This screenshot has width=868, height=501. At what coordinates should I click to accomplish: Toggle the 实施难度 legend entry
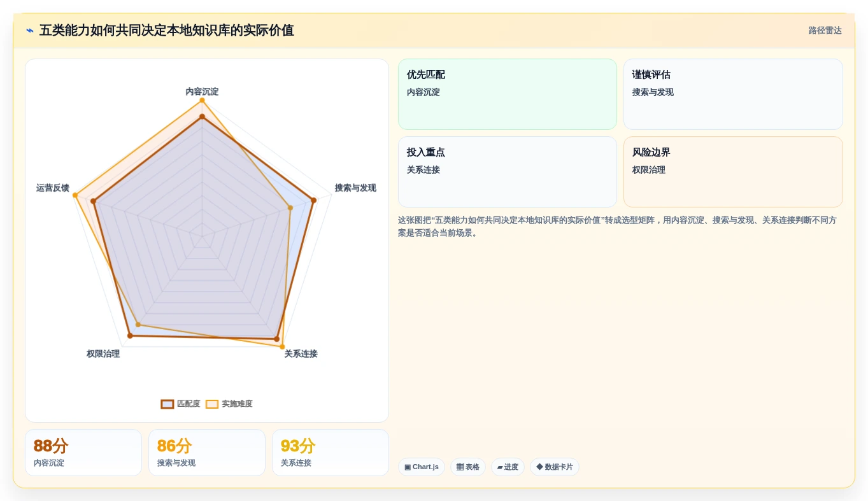pos(229,404)
